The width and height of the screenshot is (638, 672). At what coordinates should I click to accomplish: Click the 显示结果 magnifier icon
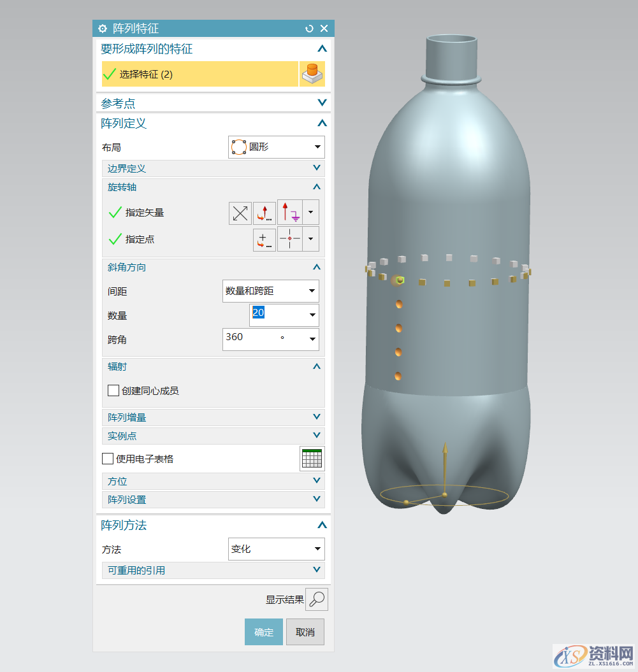317,599
